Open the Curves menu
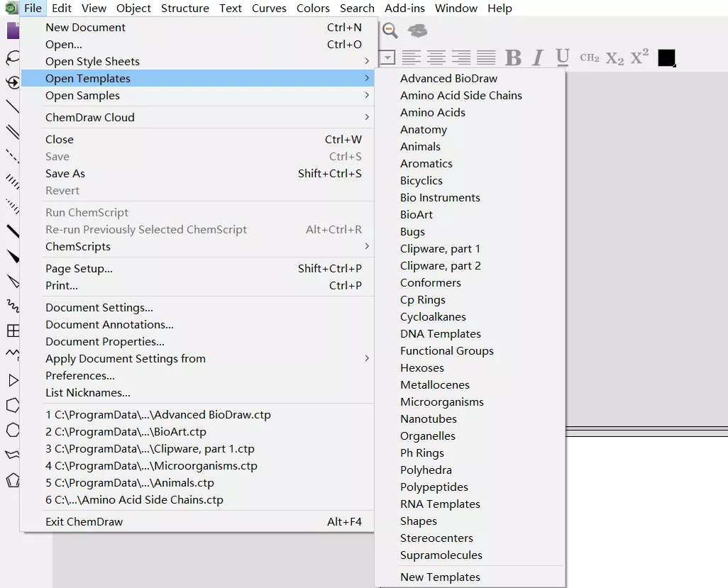 (x=269, y=8)
